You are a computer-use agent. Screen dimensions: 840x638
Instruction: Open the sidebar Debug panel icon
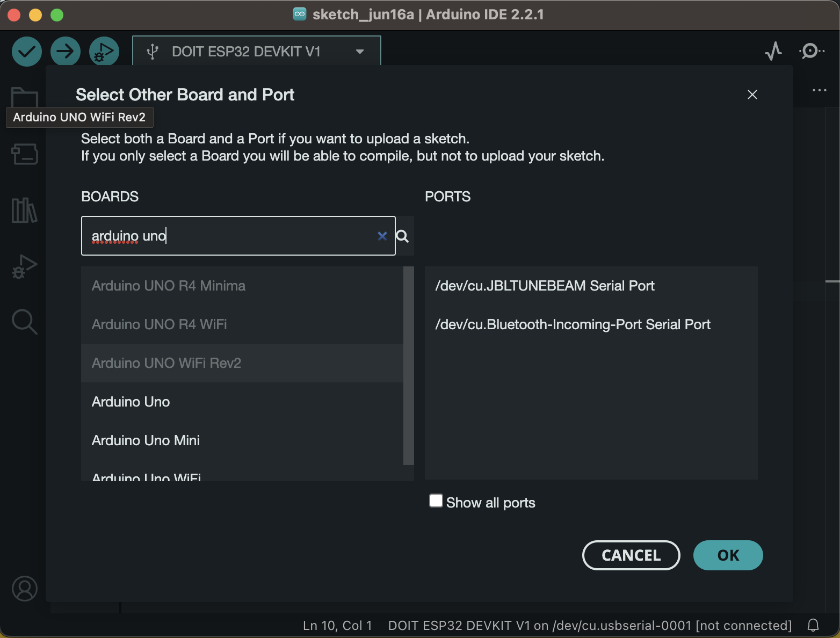25,266
